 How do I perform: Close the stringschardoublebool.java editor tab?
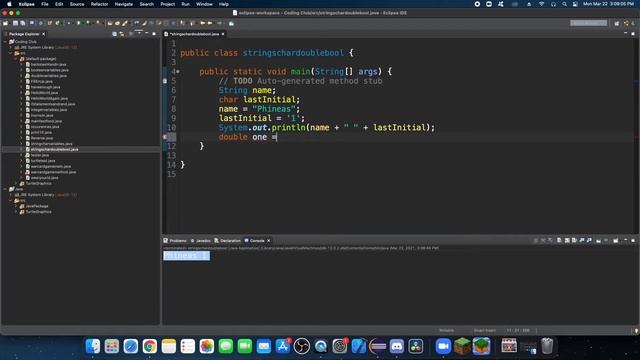223,34
